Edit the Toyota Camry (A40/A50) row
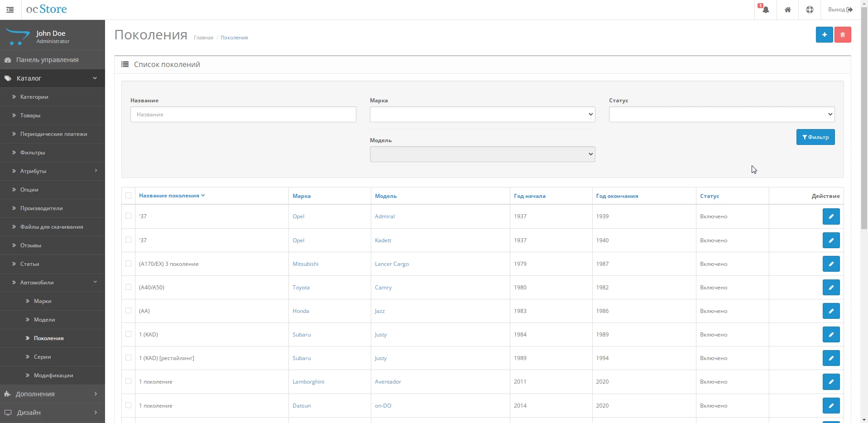 tap(831, 288)
